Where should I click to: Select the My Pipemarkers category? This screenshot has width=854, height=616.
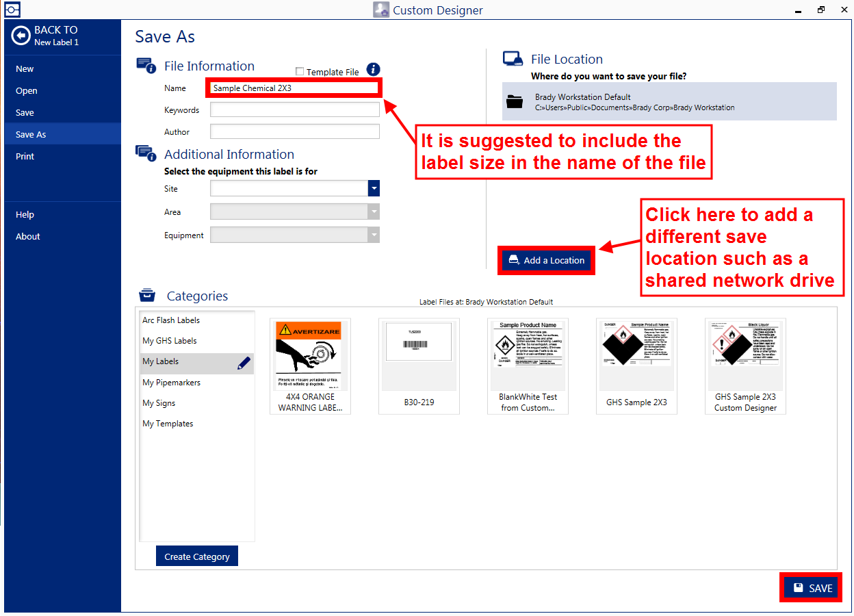[172, 383]
